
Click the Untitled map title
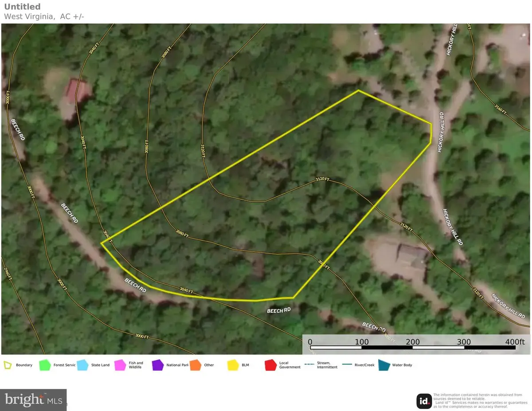click(22, 6)
